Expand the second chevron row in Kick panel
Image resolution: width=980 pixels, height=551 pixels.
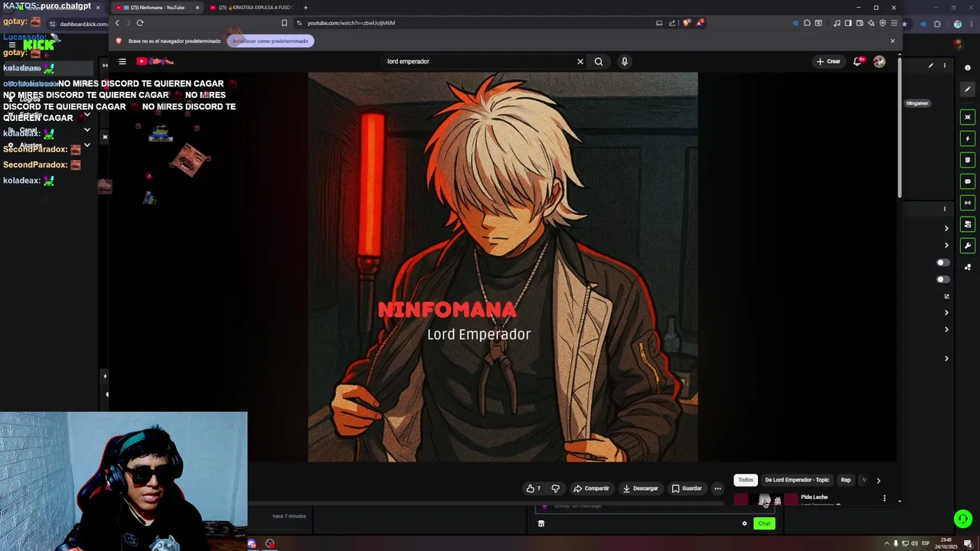946,246
